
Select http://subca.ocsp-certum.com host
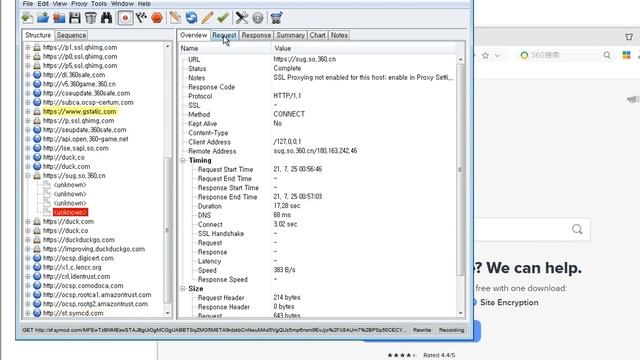tap(88, 102)
